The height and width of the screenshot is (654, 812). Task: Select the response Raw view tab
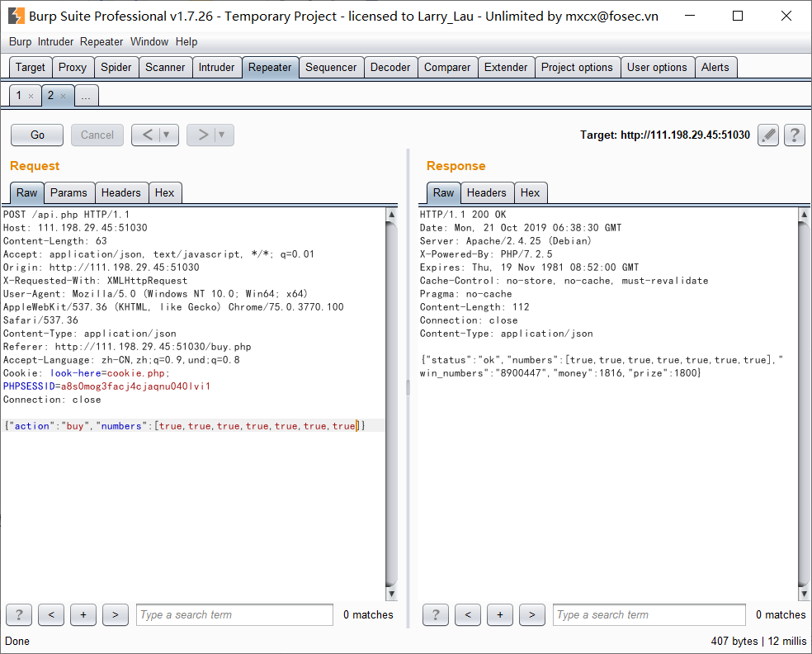pyautogui.click(x=444, y=192)
